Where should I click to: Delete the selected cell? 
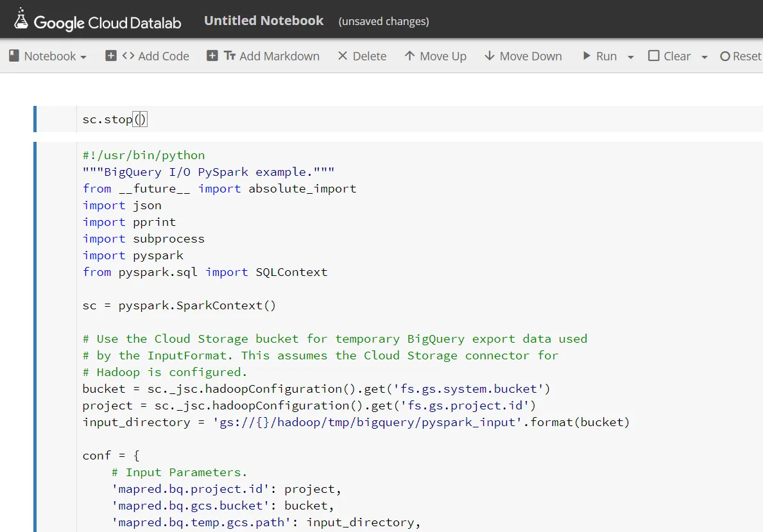pyautogui.click(x=362, y=56)
